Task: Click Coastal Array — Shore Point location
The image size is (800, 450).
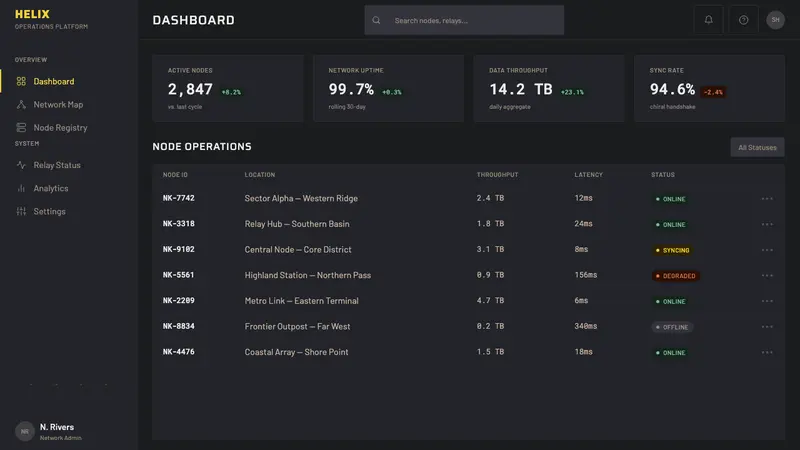Action: [296, 352]
